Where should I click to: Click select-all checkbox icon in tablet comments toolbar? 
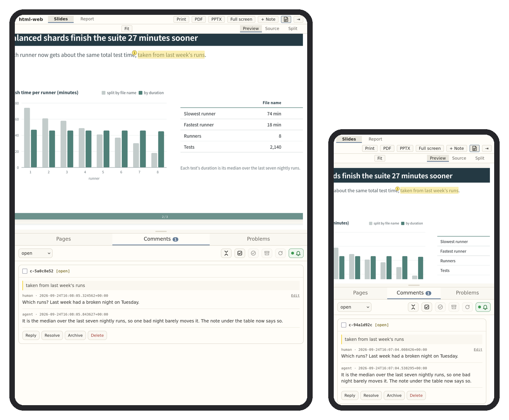coord(240,253)
